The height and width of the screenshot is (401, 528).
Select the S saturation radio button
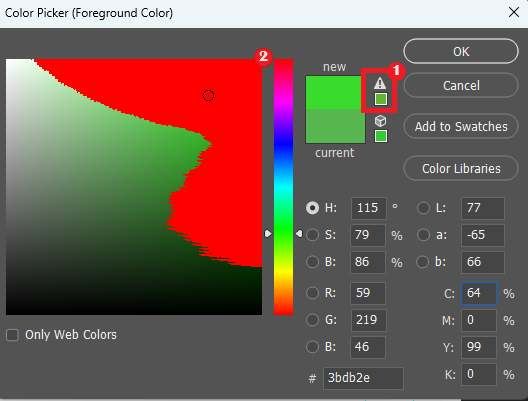(312, 235)
